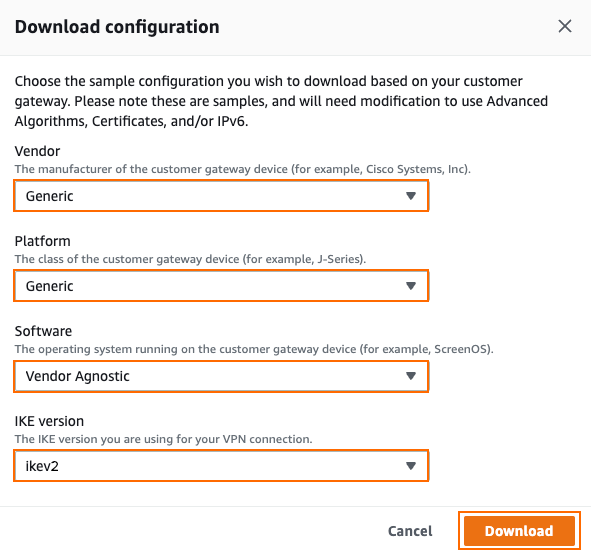Click the Vendor dropdown arrow icon

[x=411, y=196]
